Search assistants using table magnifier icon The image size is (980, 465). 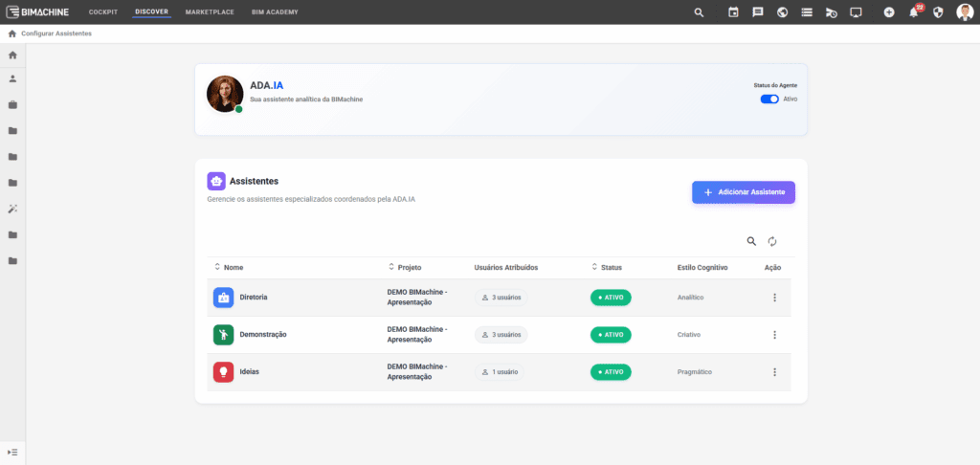point(751,242)
